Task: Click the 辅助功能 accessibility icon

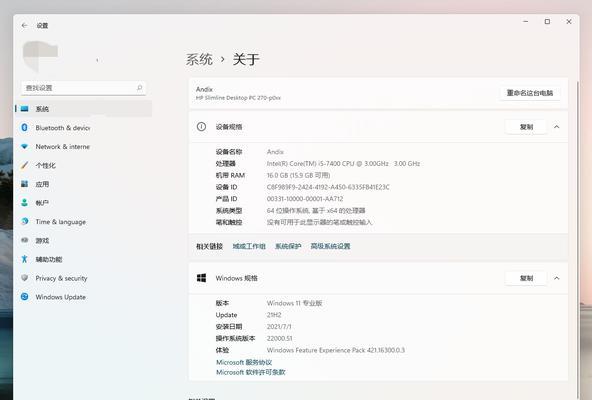Action: pyautogui.click(x=25, y=259)
